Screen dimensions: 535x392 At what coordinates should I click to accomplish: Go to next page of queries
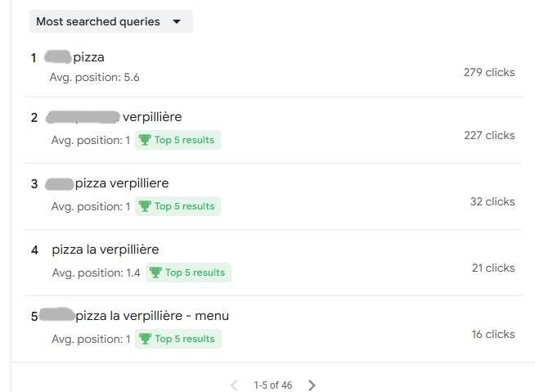[312, 385]
